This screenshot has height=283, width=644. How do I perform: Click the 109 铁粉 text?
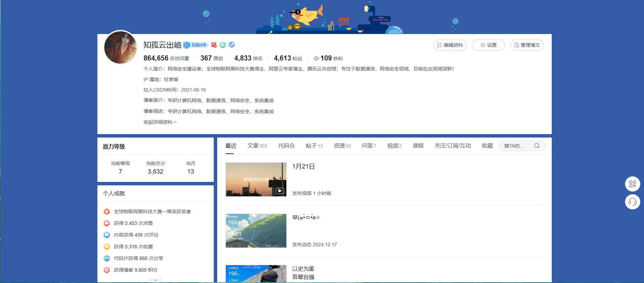331,58
